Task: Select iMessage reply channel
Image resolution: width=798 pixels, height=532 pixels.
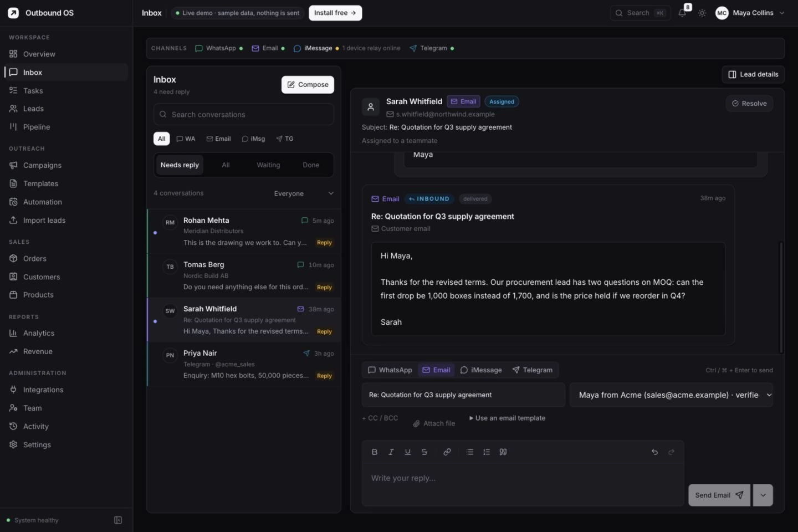Action: pyautogui.click(x=481, y=370)
